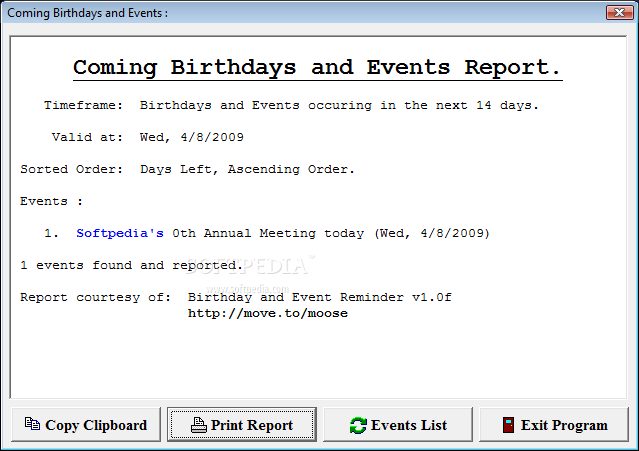Click the 'Events :' section label

tap(51, 201)
